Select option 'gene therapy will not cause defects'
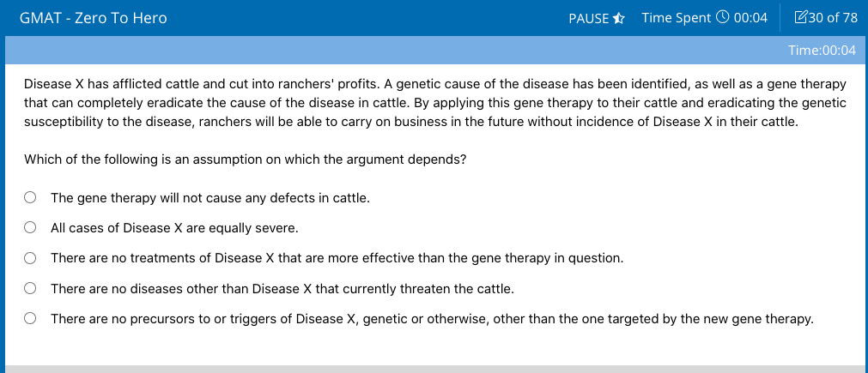This screenshot has width=868, height=373. [30, 198]
